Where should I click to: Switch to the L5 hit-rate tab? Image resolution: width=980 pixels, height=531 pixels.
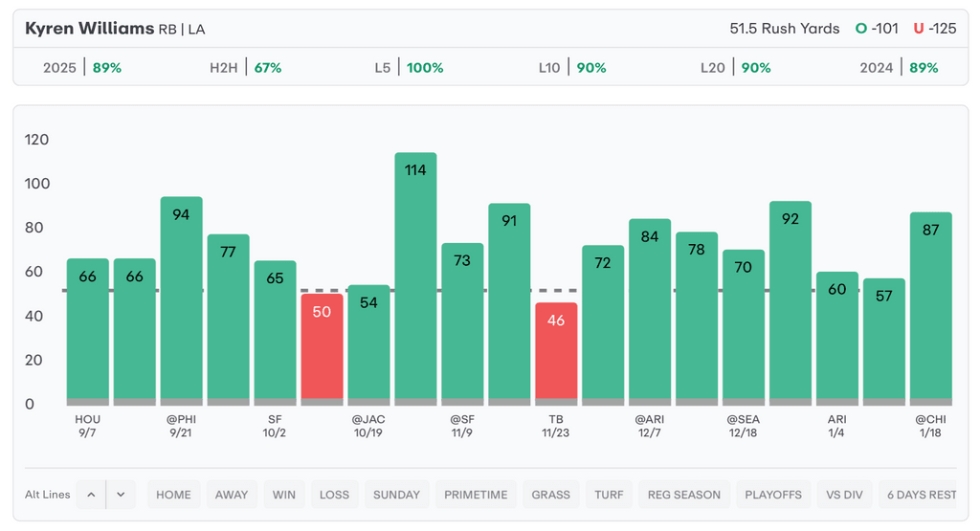point(412,68)
